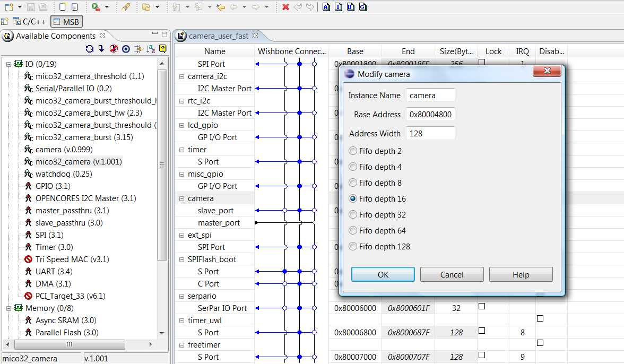This screenshot has height=364, width=624.
Task: Collapse the lcd_gpio row expander
Action: click(x=181, y=125)
